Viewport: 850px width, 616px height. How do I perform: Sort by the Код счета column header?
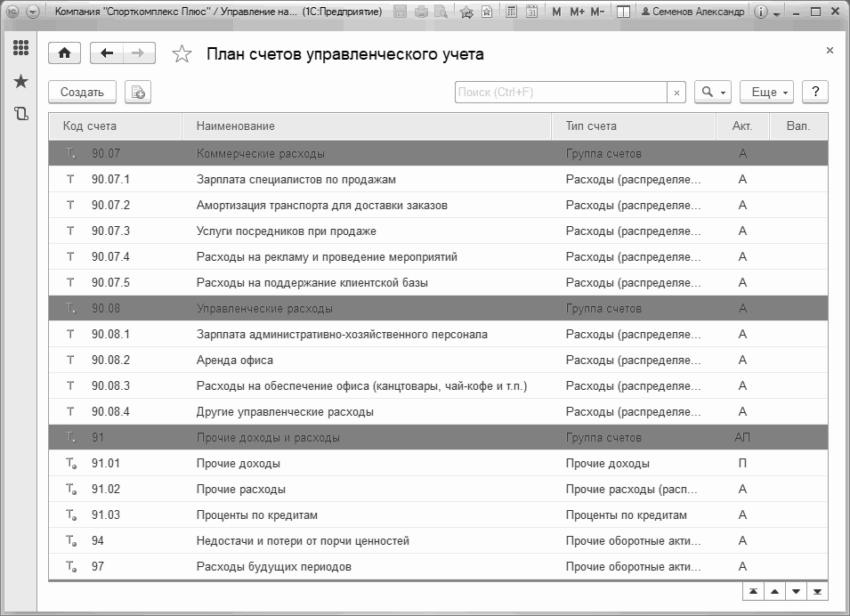pyautogui.click(x=115, y=126)
